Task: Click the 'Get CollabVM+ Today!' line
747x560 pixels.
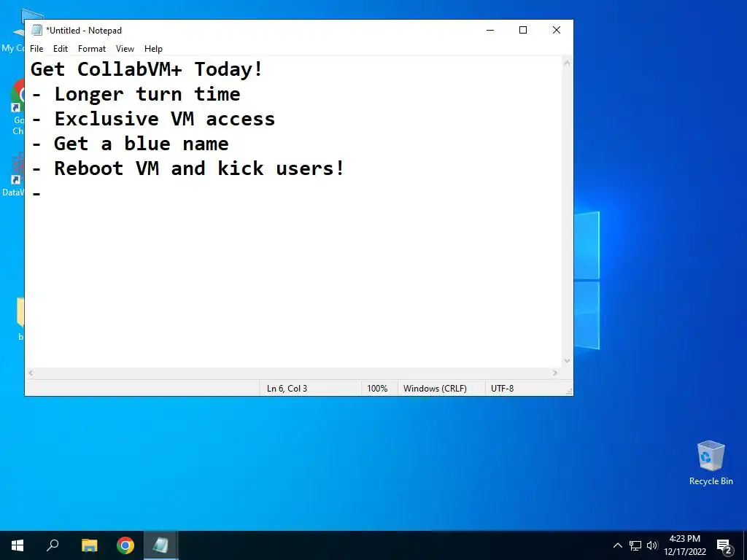Action: pyautogui.click(x=146, y=69)
